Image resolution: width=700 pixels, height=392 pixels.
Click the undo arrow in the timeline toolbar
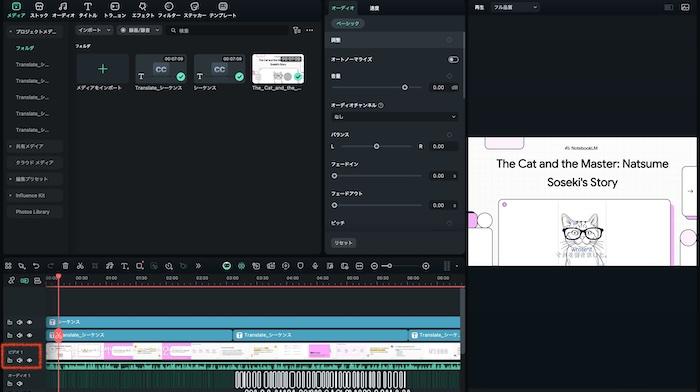36,266
